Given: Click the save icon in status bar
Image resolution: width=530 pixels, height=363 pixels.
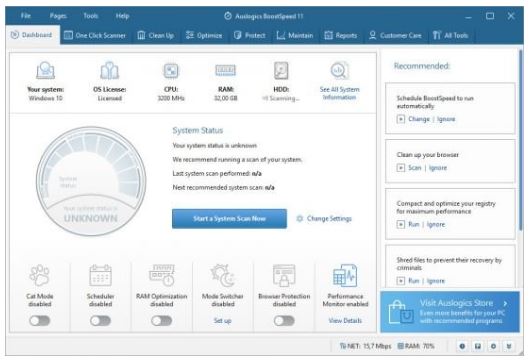Looking at the screenshot, I should pyautogui.click(x=478, y=346).
